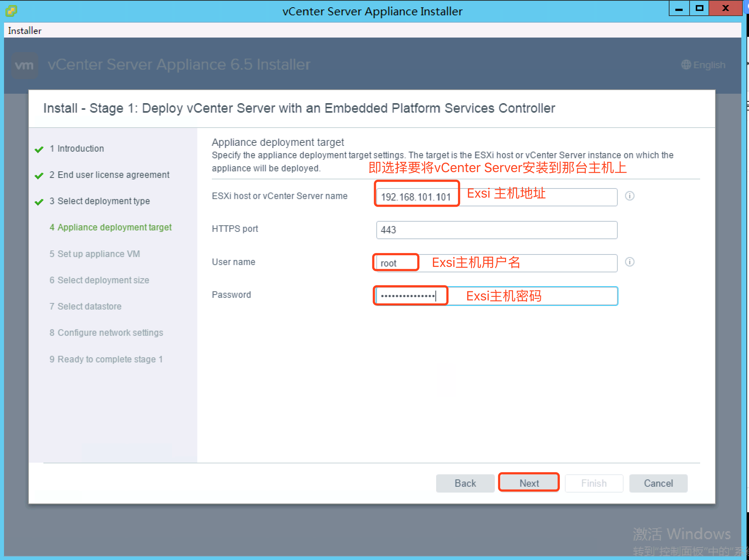Image resolution: width=749 pixels, height=560 pixels.
Task: Click the vCenter Server Appliance 6.5 Installer heading
Action: (x=179, y=65)
